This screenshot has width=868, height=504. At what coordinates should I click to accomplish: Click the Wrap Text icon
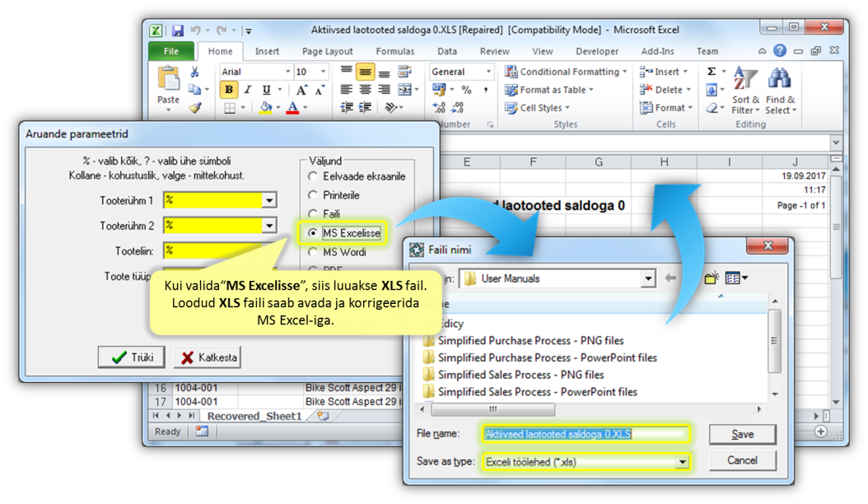405,72
